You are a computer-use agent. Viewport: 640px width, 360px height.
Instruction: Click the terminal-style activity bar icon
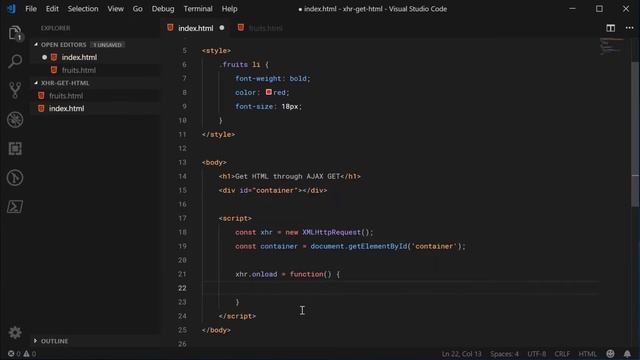tap(15, 207)
